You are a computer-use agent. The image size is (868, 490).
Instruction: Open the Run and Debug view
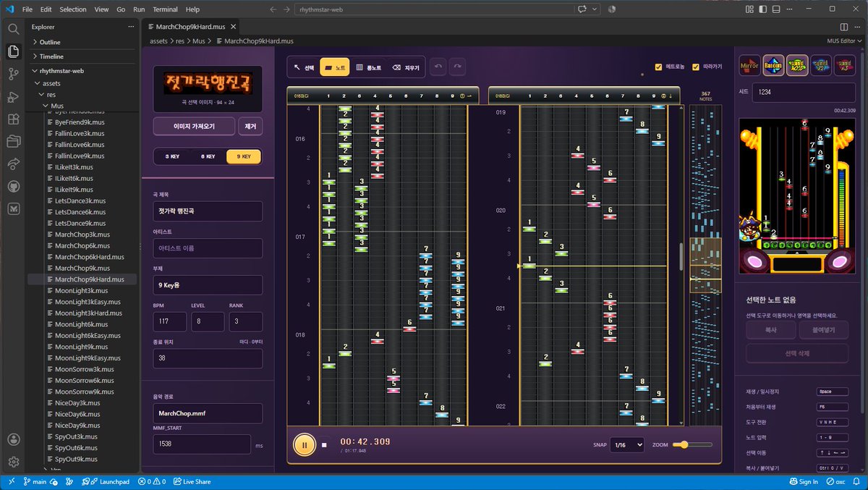(13, 96)
